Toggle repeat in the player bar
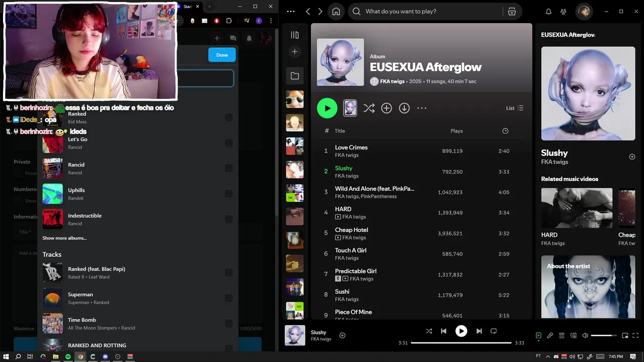This screenshot has width=644, height=362. click(x=494, y=331)
